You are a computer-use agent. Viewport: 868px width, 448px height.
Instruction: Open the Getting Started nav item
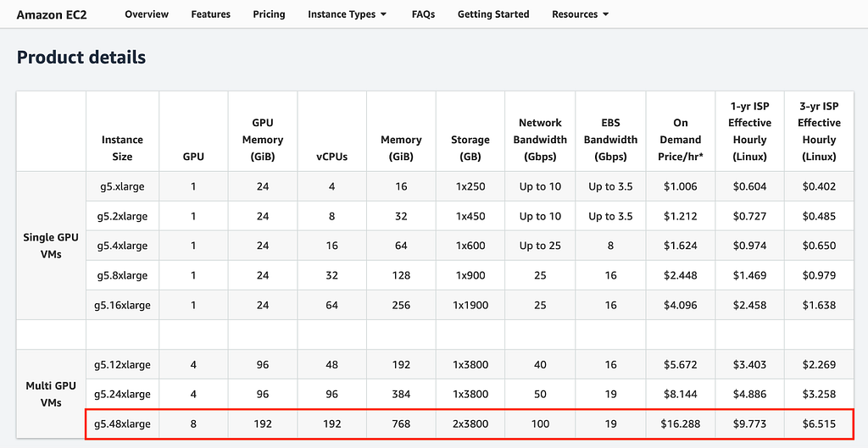[493, 14]
